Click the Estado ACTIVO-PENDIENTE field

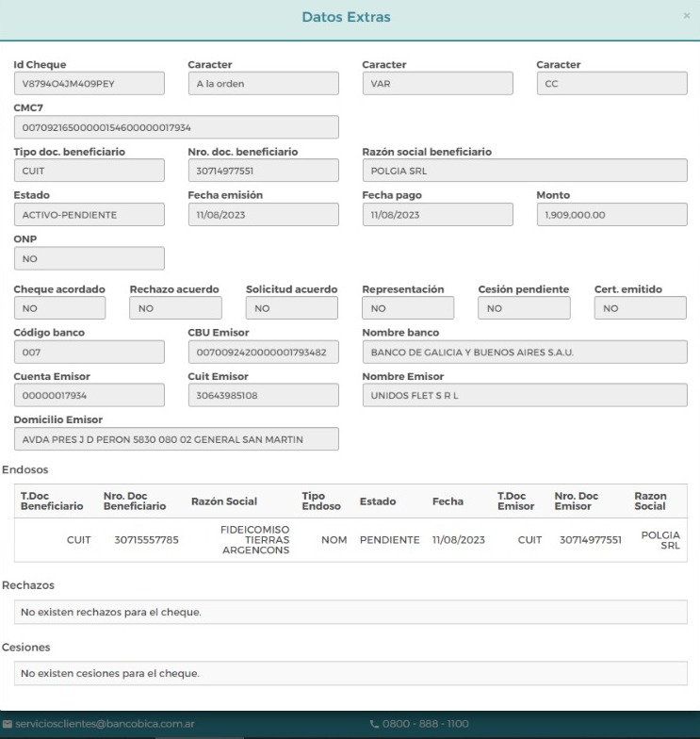89,215
